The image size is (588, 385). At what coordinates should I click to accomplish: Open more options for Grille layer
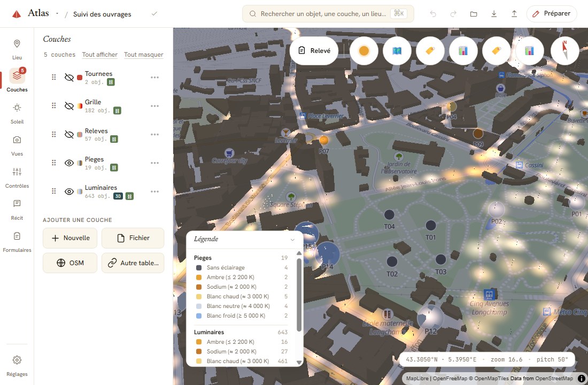(154, 106)
